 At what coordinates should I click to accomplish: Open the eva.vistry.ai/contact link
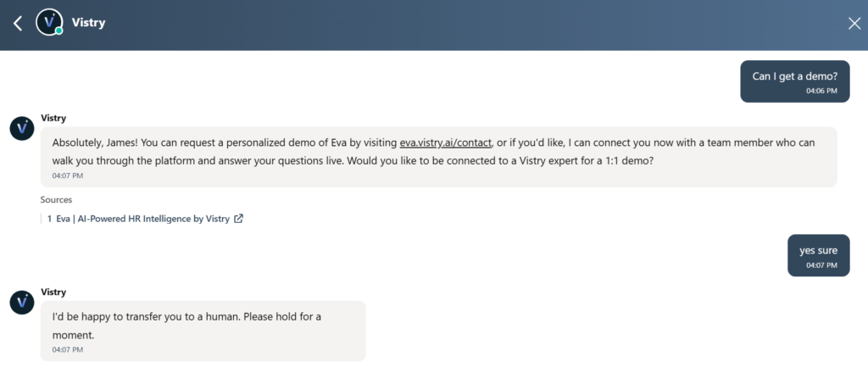tap(445, 142)
